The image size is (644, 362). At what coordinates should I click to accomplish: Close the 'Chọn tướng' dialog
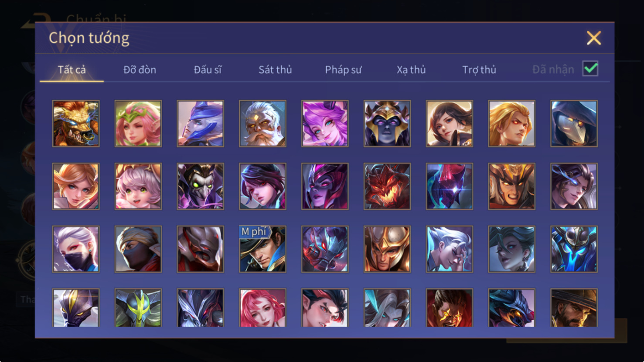click(x=594, y=38)
